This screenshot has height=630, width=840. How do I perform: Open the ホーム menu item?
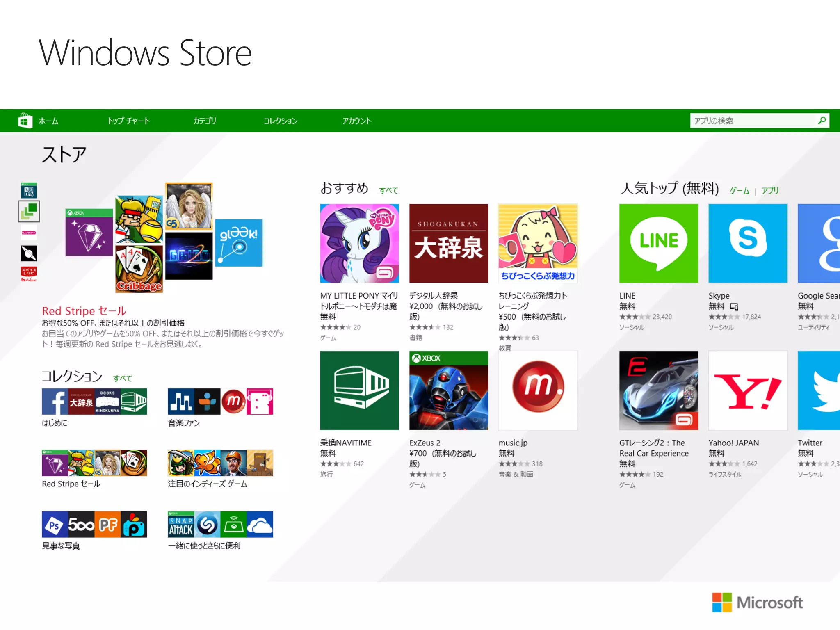coord(48,121)
